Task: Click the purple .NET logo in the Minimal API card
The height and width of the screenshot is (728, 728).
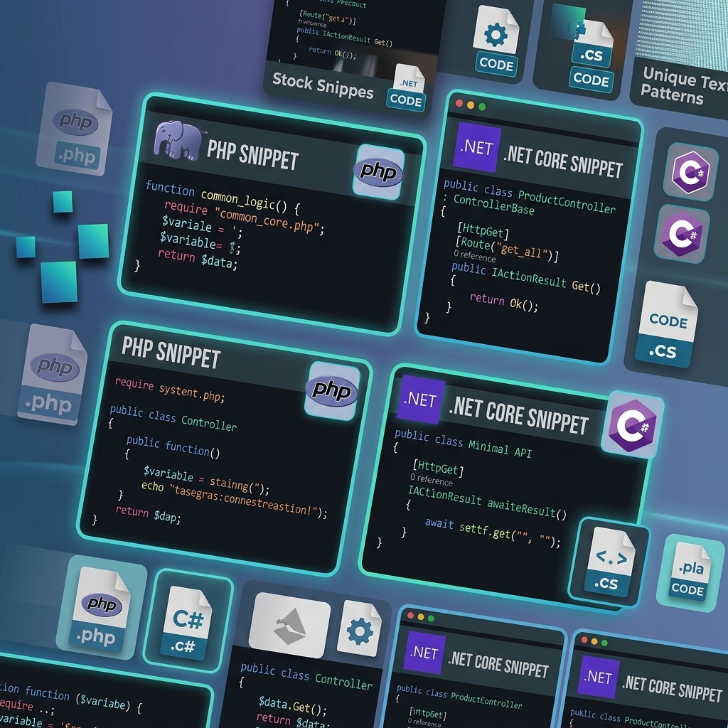Action: 421,400
